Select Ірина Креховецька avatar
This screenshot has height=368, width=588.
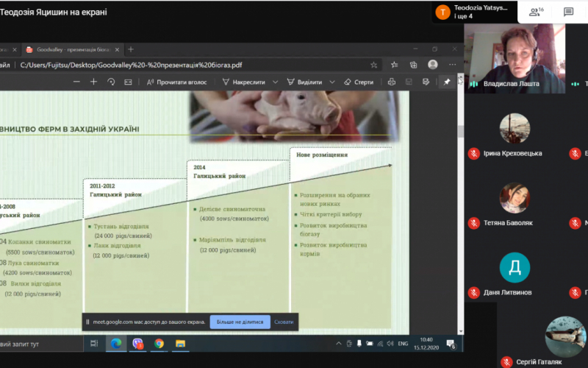coord(514,128)
